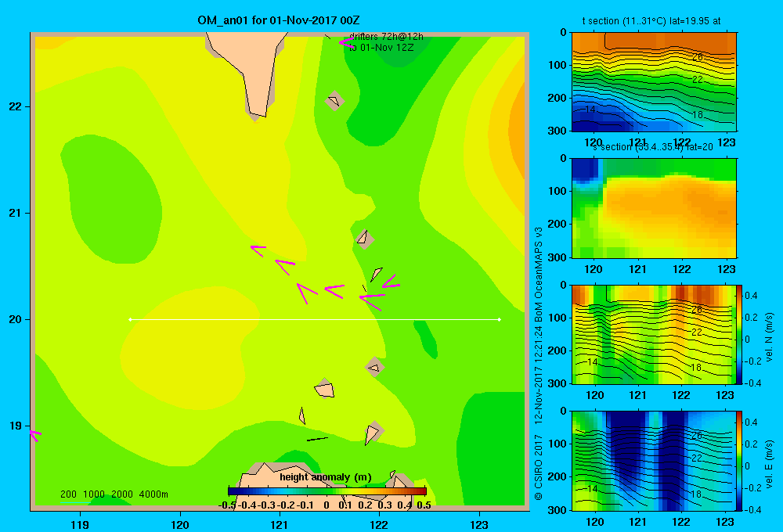
Task: Click latitude label 19 on main map axis
Action: pyautogui.click(x=15, y=426)
